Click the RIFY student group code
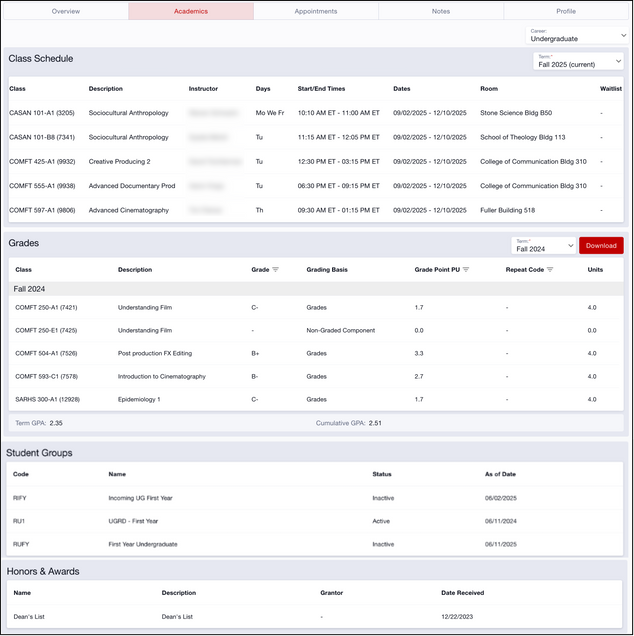 pyautogui.click(x=19, y=498)
